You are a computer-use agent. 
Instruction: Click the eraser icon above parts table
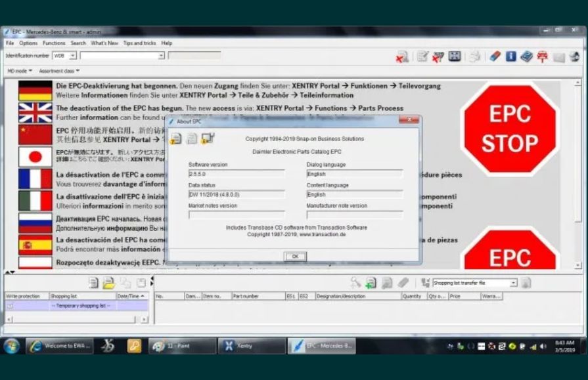click(403, 283)
